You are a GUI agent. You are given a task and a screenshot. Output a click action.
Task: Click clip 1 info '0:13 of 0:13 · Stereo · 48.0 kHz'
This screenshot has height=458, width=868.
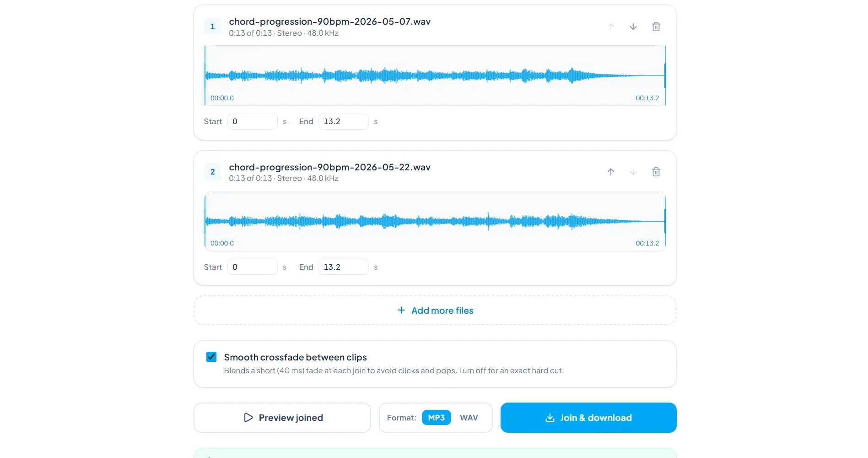tap(284, 33)
